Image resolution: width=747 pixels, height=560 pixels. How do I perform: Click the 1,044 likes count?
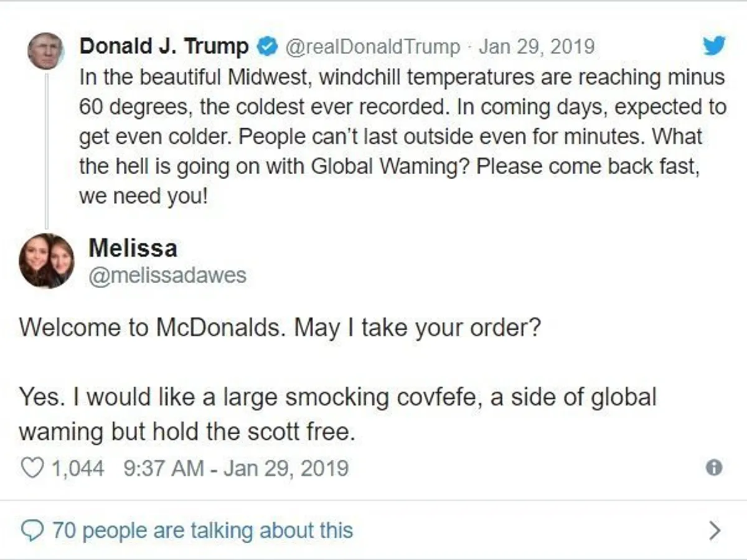click(x=77, y=468)
